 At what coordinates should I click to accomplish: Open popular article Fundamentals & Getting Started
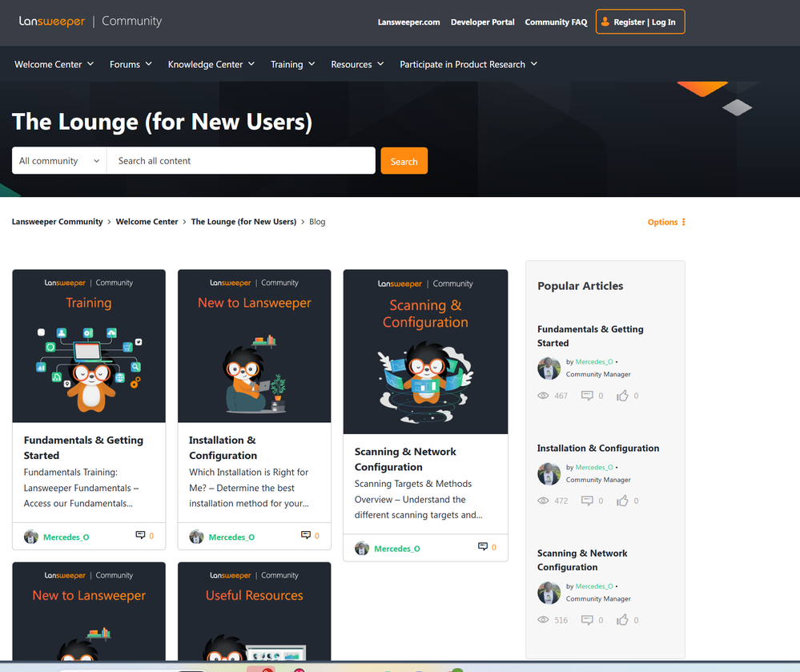[x=590, y=336]
